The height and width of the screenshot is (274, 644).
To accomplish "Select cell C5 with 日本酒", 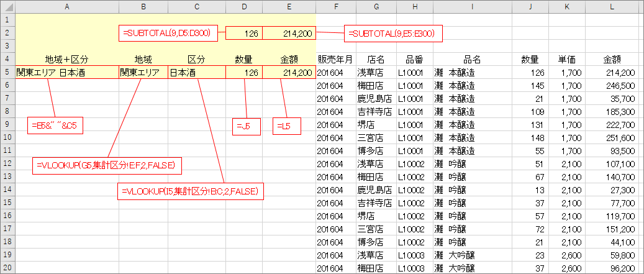I will point(196,73).
